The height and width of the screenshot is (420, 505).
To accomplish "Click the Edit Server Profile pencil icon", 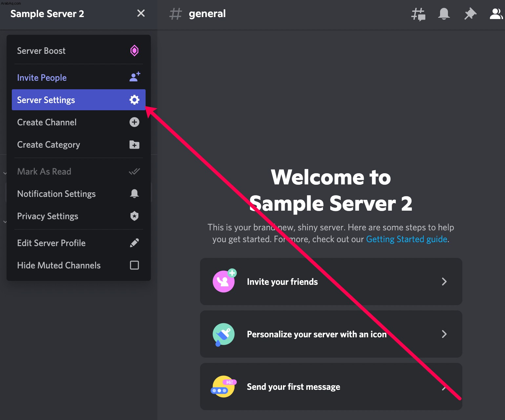I will tap(134, 243).
